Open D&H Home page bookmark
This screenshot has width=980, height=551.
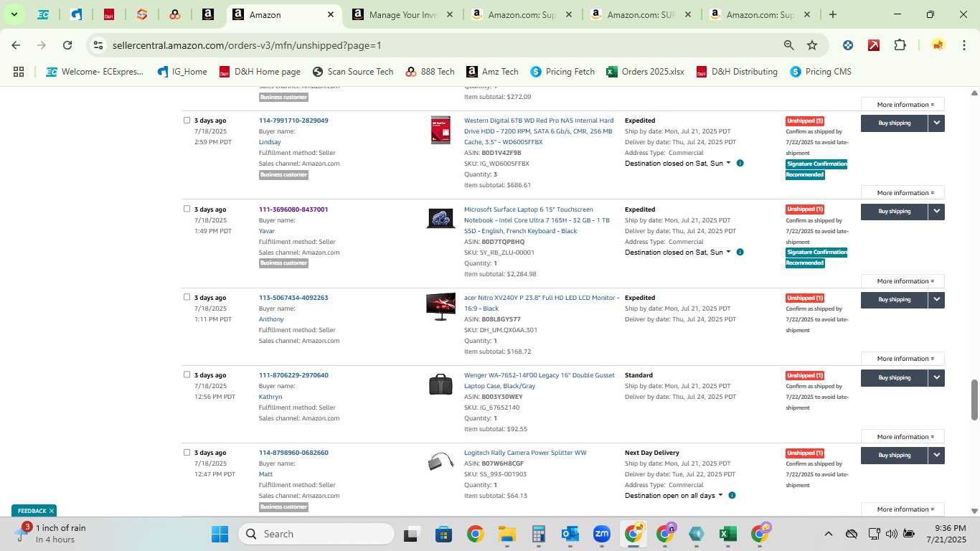tap(260, 72)
